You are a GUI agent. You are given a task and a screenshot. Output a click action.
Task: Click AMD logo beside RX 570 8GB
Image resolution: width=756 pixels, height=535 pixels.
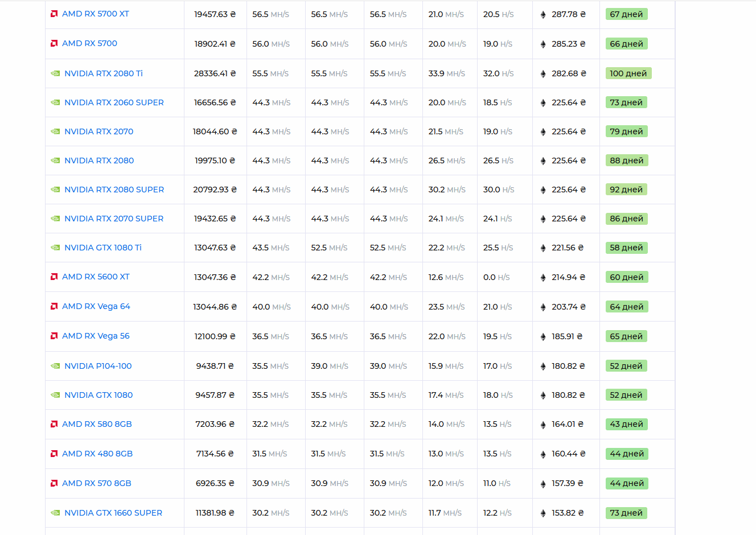pos(54,483)
